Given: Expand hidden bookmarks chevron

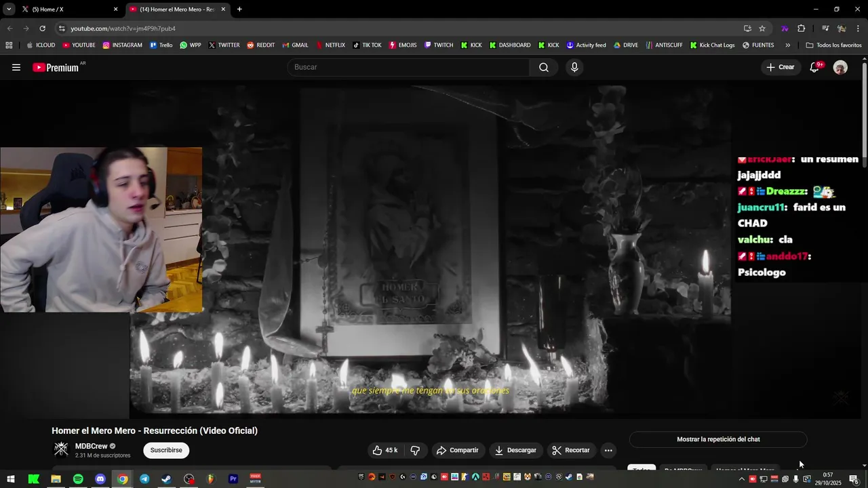Looking at the screenshot, I should point(787,45).
